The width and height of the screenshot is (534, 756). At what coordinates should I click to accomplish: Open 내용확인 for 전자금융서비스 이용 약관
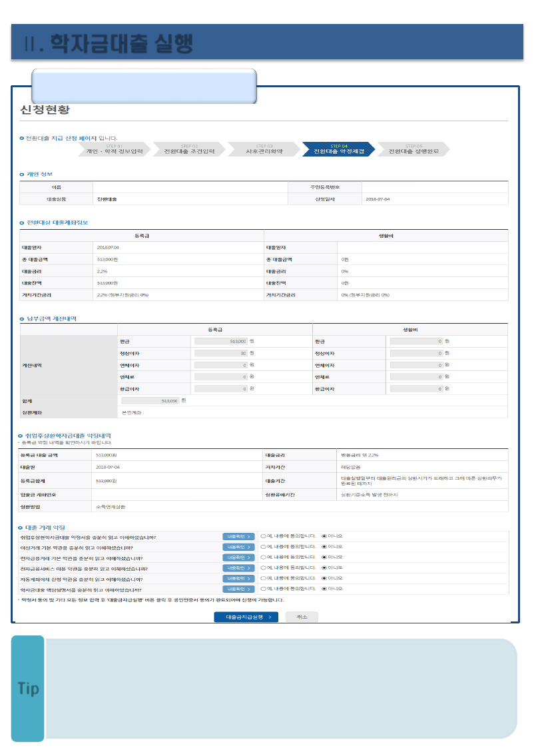pyautogui.click(x=238, y=568)
